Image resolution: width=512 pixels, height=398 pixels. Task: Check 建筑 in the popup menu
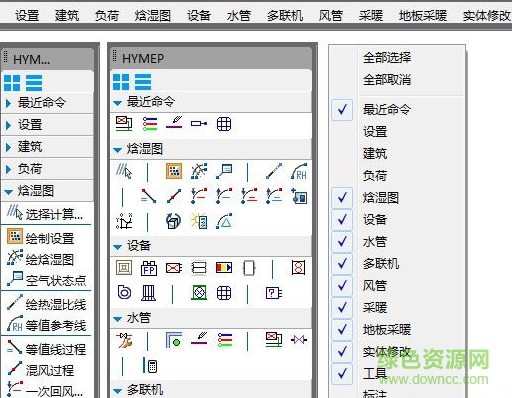coord(375,153)
